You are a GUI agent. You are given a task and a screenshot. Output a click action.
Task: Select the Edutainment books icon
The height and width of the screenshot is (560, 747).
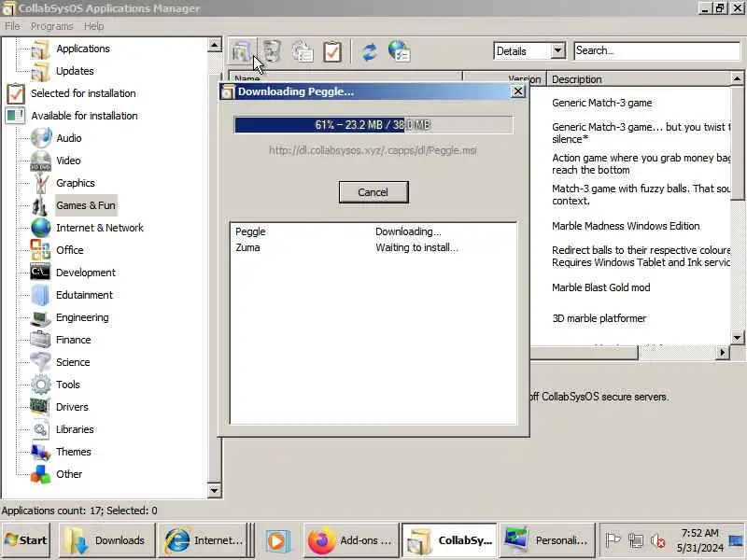pos(40,295)
